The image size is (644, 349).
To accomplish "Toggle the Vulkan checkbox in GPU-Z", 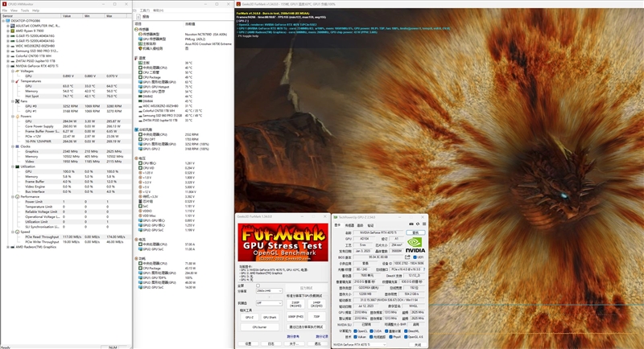I will (355, 337).
